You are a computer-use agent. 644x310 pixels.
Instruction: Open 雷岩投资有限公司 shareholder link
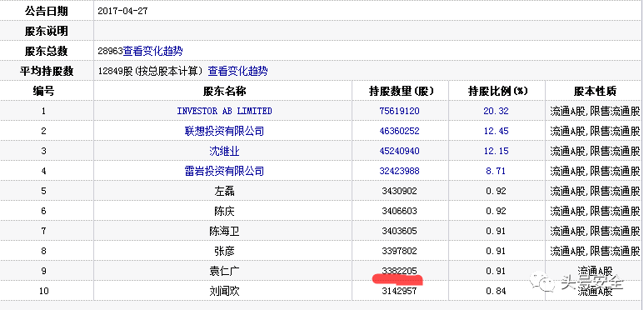[x=224, y=171]
